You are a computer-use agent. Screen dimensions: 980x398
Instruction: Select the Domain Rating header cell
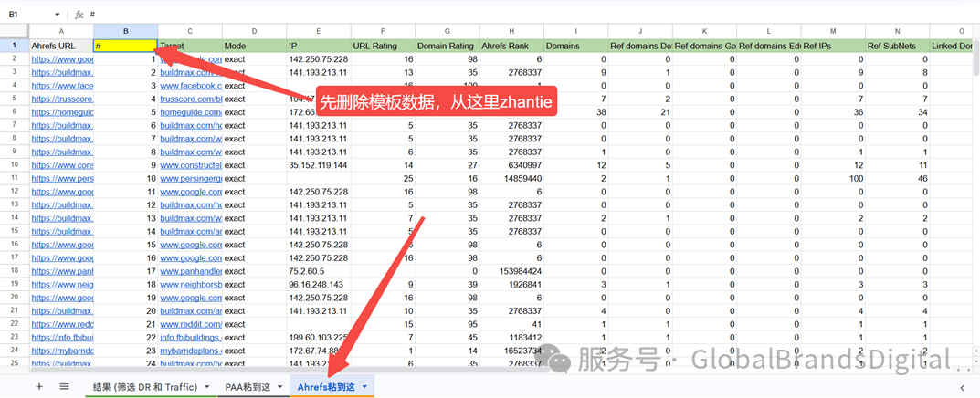tap(448, 46)
